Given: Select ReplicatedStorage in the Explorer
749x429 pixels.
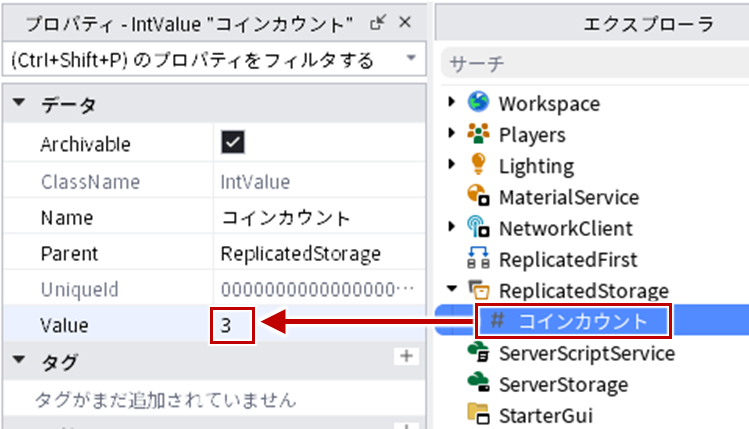Looking at the screenshot, I should pos(584,291).
